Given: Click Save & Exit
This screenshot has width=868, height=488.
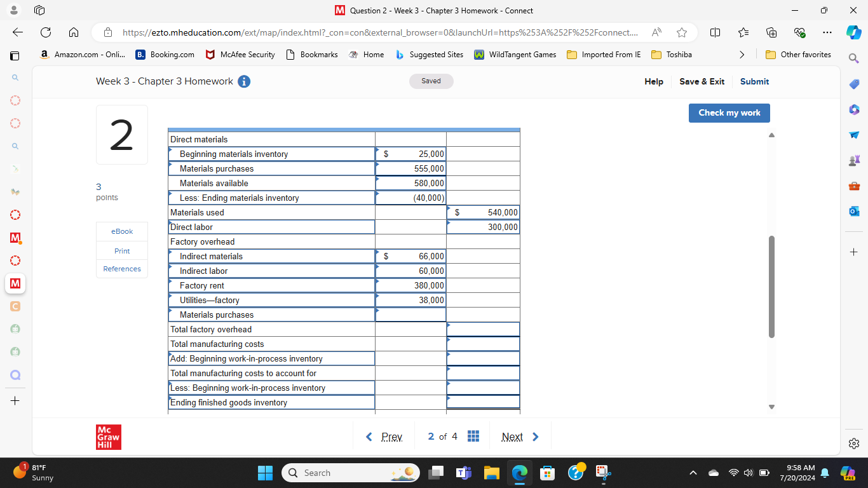Looking at the screenshot, I should pyautogui.click(x=702, y=81).
